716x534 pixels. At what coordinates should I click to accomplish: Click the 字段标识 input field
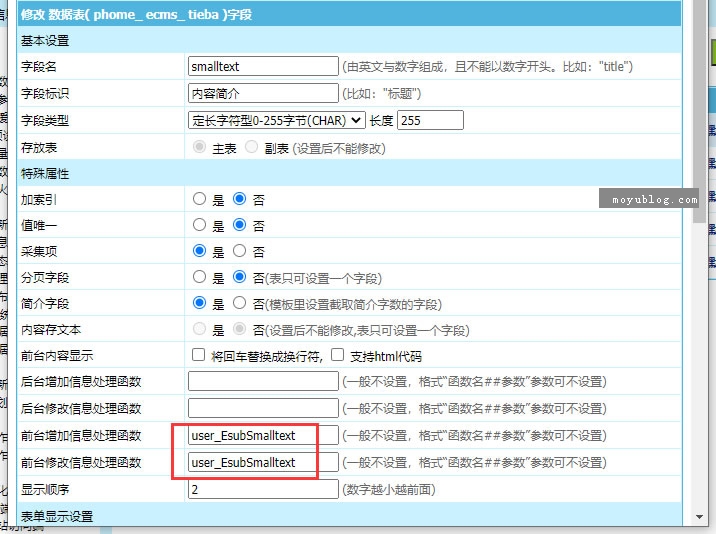[263, 94]
